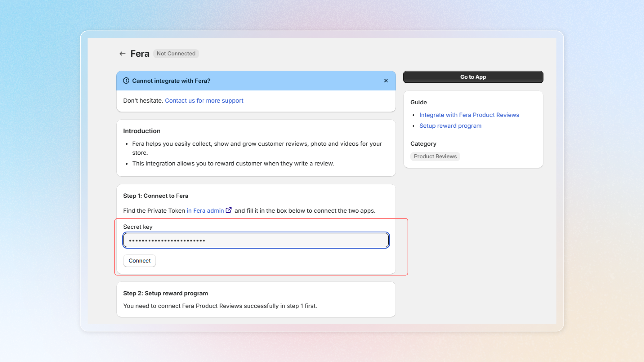644x362 pixels.
Task: Focus the Secret key input field
Action: coord(256,240)
